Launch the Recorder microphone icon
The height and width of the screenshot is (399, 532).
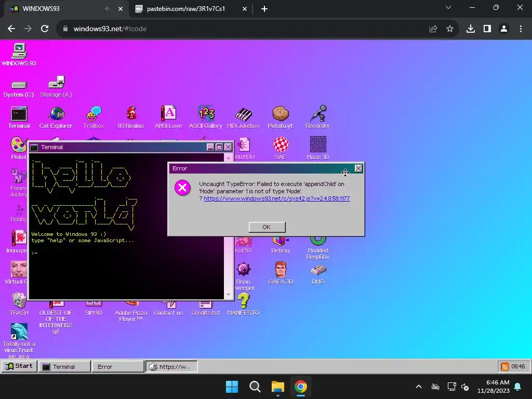(x=318, y=117)
